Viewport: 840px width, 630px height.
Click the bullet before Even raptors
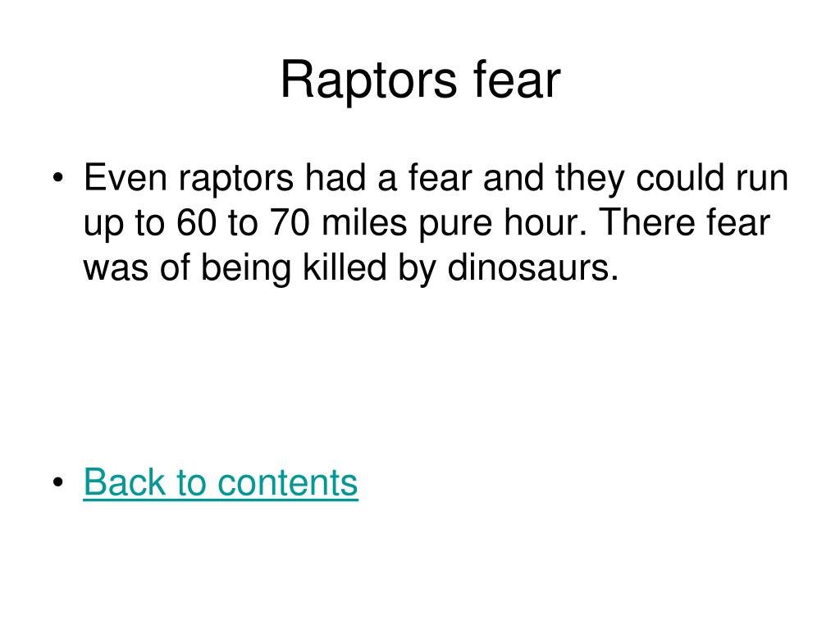pyautogui.click(x=58, y=177)
